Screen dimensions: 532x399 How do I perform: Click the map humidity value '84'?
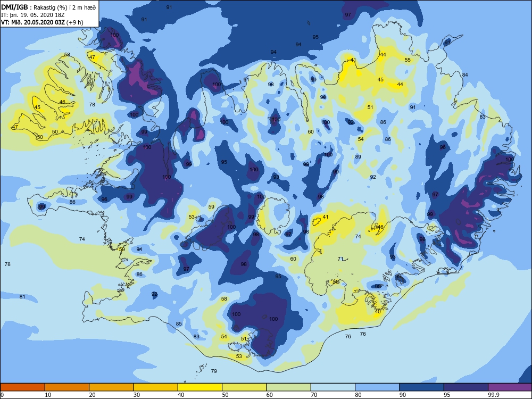pyautogui.click(x=465, y=74)
